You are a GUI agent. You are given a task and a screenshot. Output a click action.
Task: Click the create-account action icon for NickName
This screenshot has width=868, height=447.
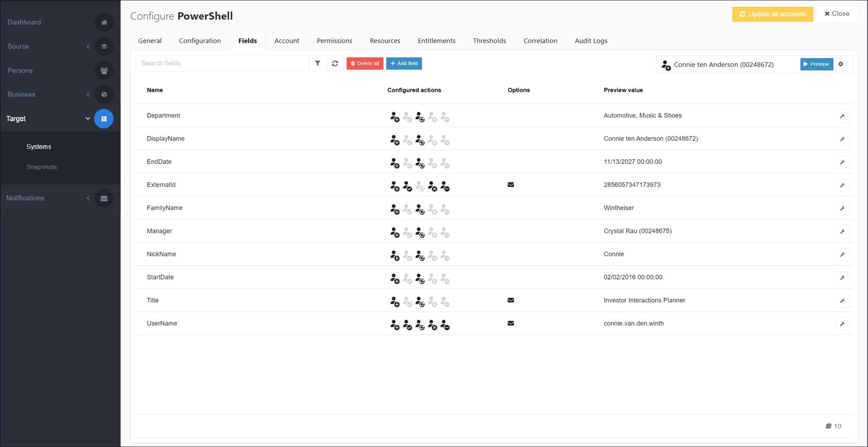tap(395, 256)
